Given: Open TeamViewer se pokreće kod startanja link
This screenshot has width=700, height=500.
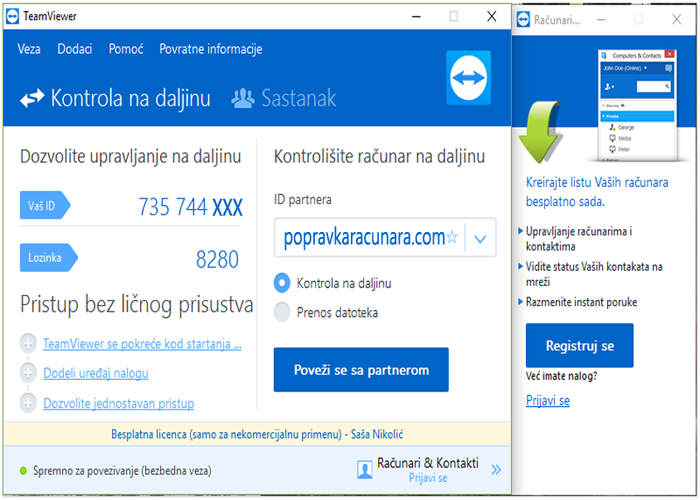Looking at the screenshot, I should (x=142, y=344).
